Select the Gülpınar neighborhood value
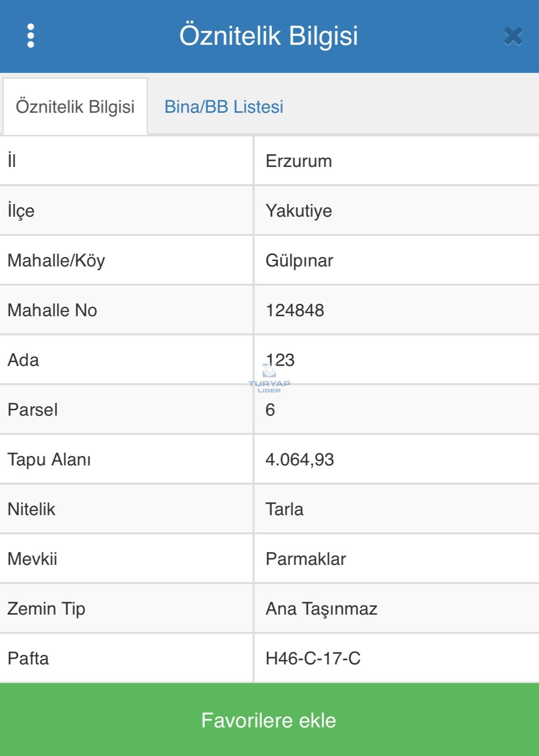The image size is (539, 756). [299, 261]
